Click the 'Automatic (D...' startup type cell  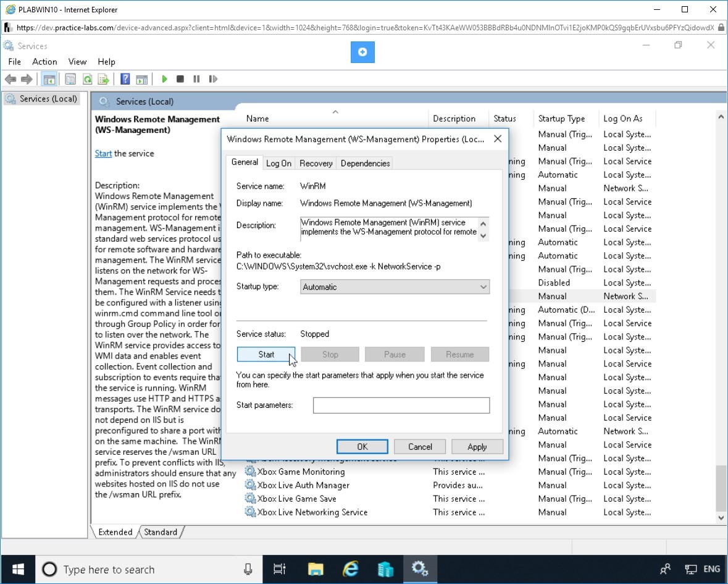tap(566, 310)
